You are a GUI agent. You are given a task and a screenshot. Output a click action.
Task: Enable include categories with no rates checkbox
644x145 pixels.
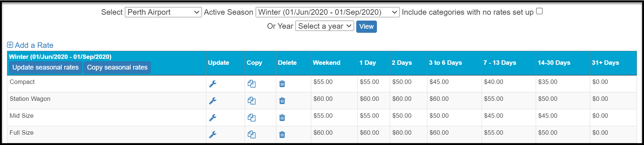pos(539,11)
